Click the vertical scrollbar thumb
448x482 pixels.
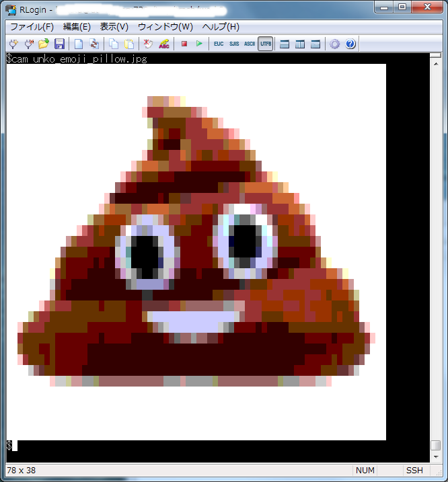tap(436, 445)
